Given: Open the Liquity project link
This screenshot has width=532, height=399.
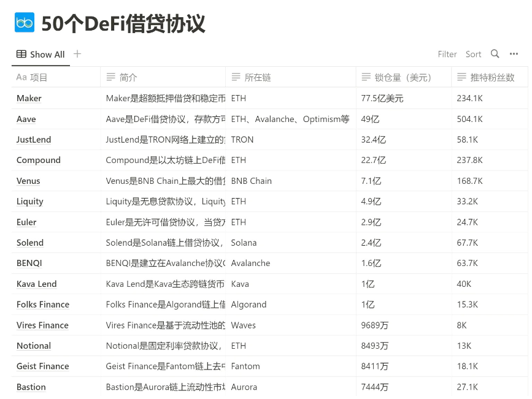Looking at the screenshot, I should pos(30,202).
